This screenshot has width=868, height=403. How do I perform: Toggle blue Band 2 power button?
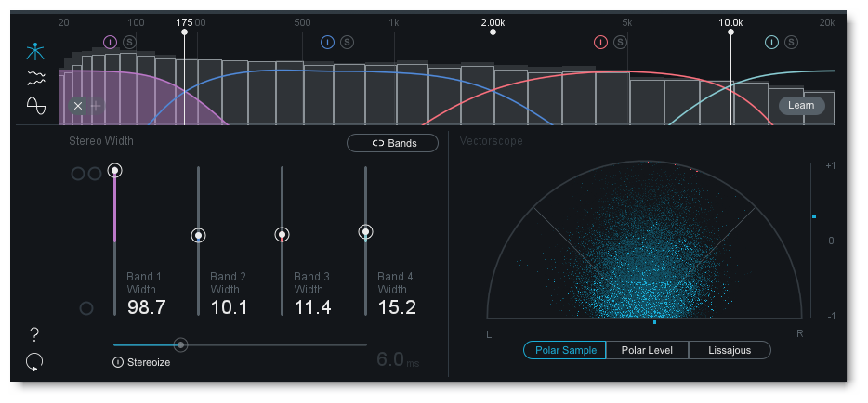coord(328,42)
